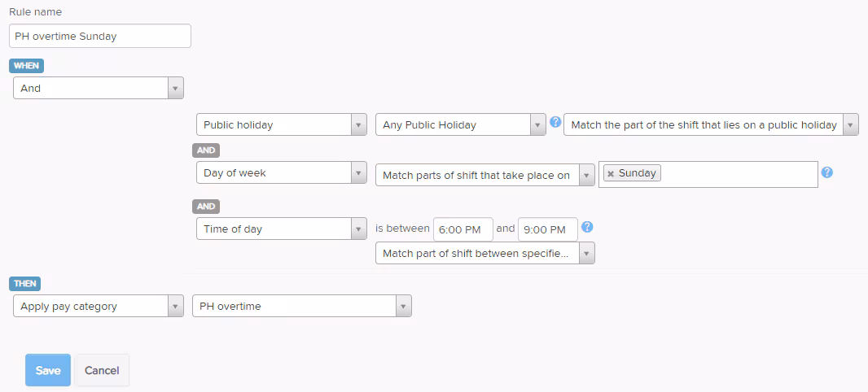868x392 pixels.
Task: Expand the Any Public Holiday dropdown
Action: pyautogui.click(x=461, y=125)
